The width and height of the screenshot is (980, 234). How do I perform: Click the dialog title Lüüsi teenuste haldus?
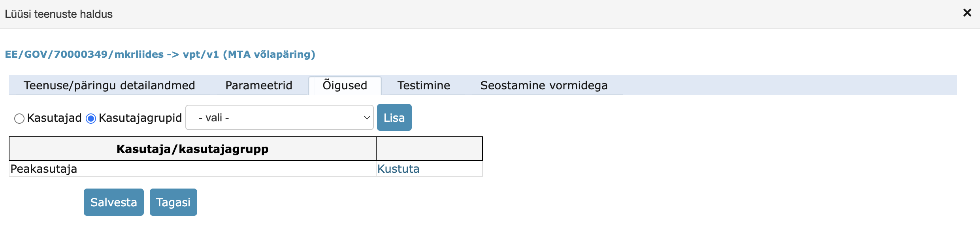click(x=58, y=14)
